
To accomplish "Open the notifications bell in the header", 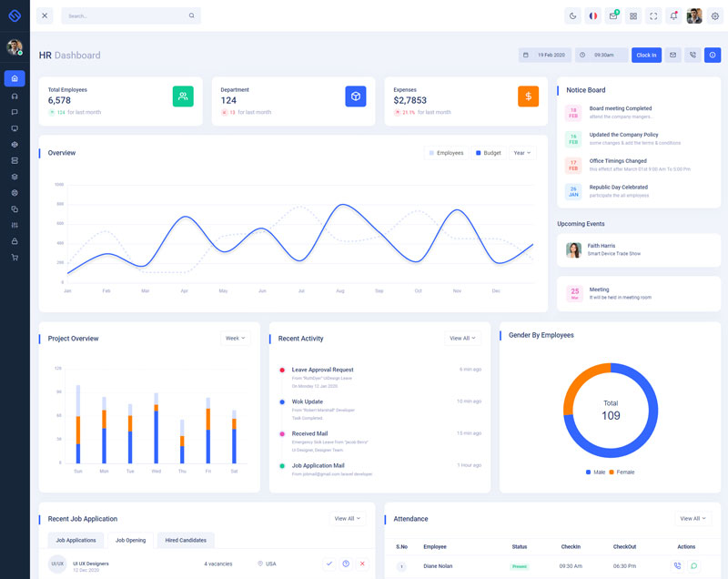I will (673, 15).
